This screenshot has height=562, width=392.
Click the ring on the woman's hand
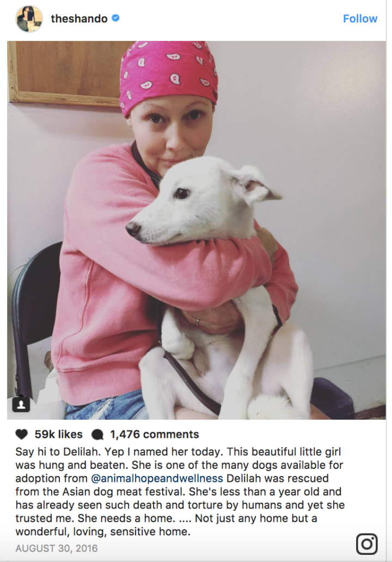(x=198, y=322)
